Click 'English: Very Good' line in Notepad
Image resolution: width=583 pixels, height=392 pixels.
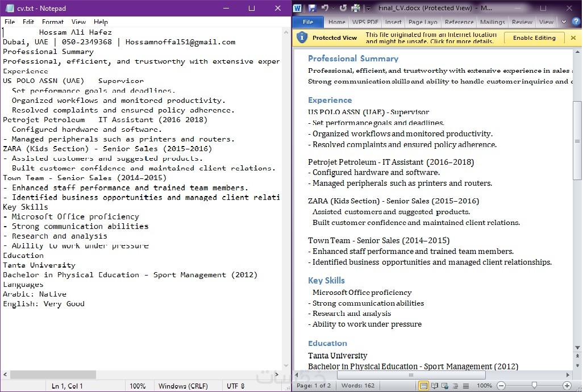[x=44, y=304]
